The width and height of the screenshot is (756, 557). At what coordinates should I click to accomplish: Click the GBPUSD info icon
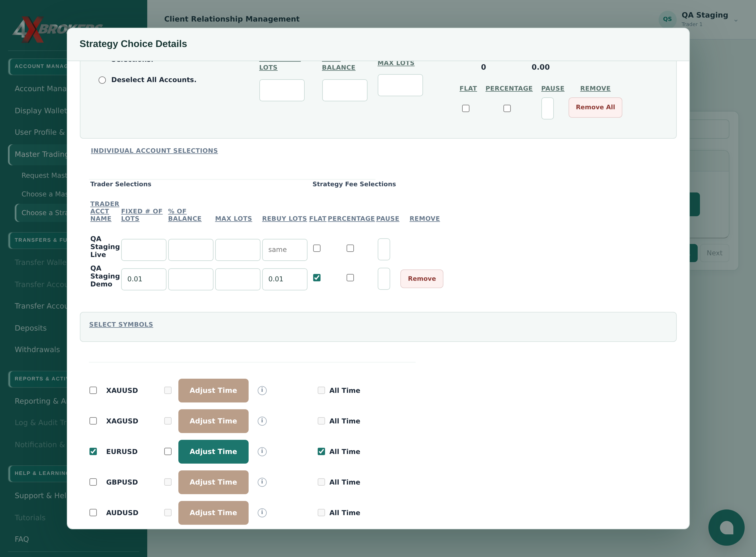pyautogui.click(x=262, y=482)
